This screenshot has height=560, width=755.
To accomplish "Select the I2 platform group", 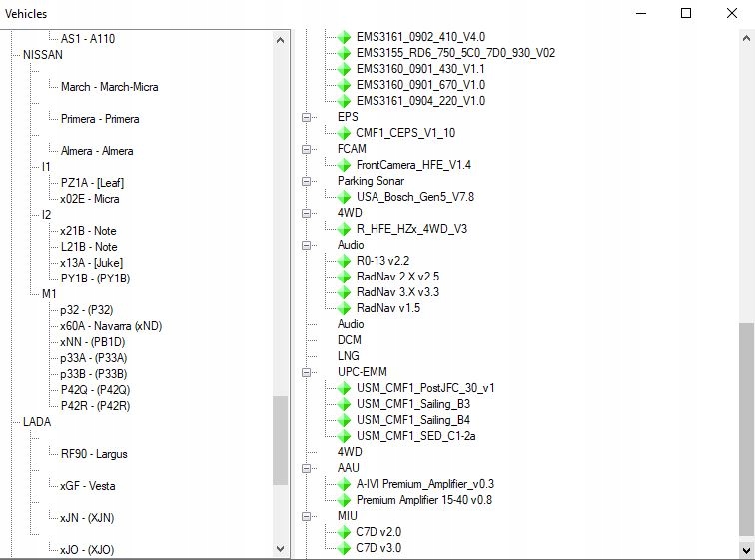I will click(46, 215).
